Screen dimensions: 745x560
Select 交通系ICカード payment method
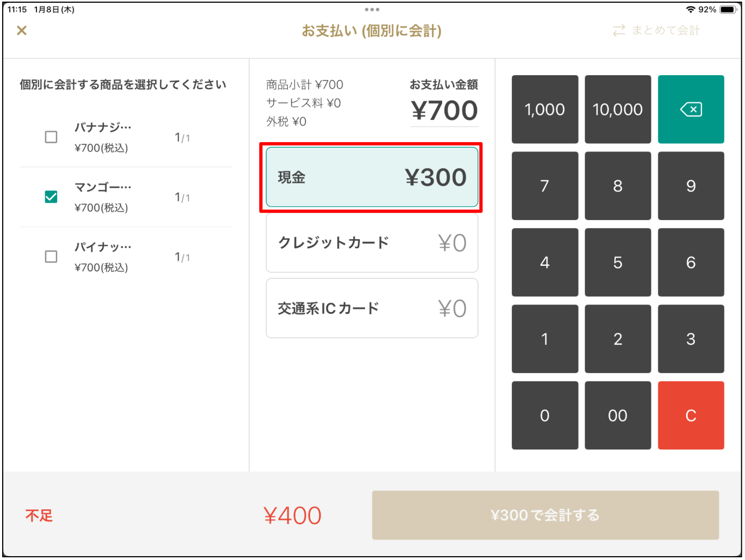pos(371,308)
